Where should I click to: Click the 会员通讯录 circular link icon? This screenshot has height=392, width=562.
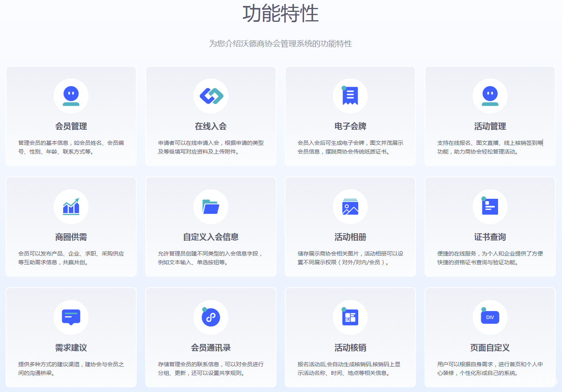pyautogui.click(x=211, y=317)
